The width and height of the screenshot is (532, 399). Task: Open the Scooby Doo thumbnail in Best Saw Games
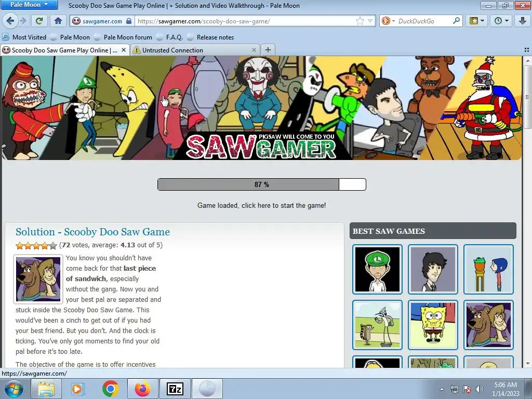point(488,325)
